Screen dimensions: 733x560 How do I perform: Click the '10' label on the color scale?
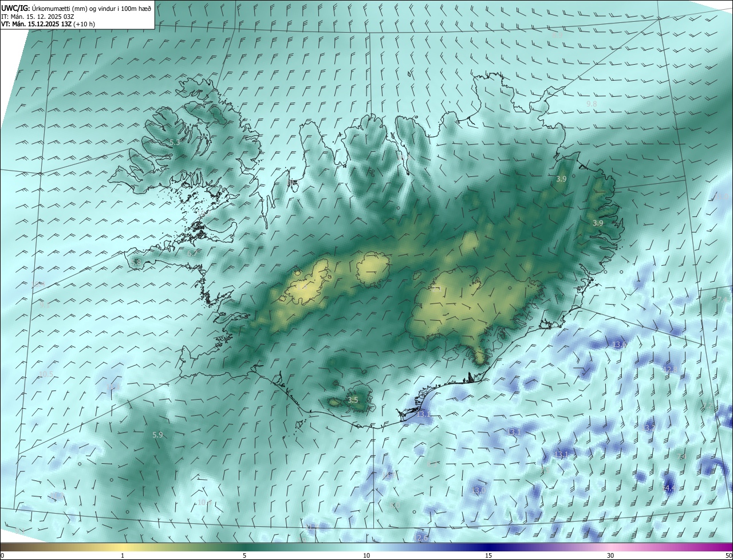click(366, 556)
